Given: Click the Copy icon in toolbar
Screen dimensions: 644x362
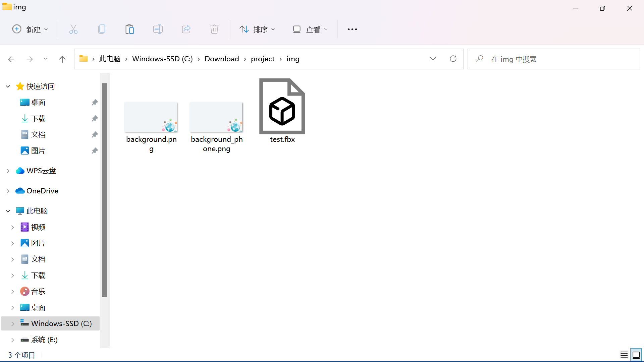Looking at the screenshot, I should click(101, 29).
